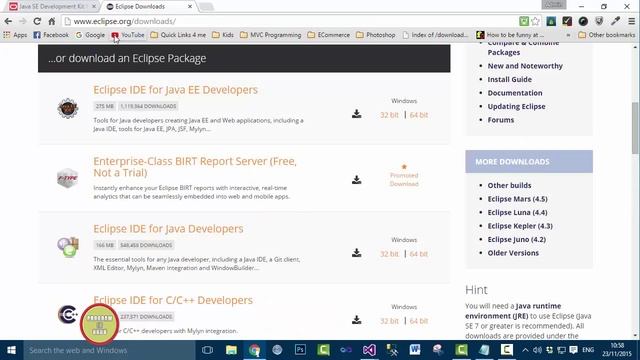Click the page vertical scrollbar thumb
Viewport: 640px width, 360px height.
[x=636, y=128]
